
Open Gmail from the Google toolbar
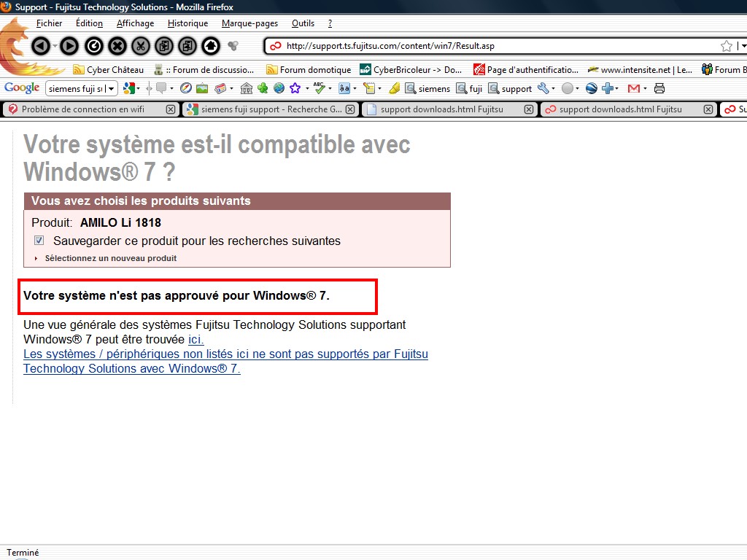(633, 88)
